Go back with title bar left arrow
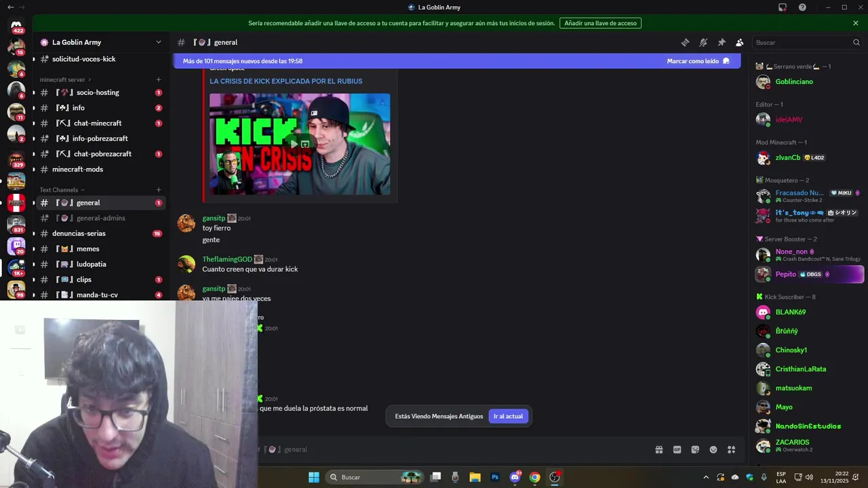This screenshot has width=868, height=488. (10, 7)
